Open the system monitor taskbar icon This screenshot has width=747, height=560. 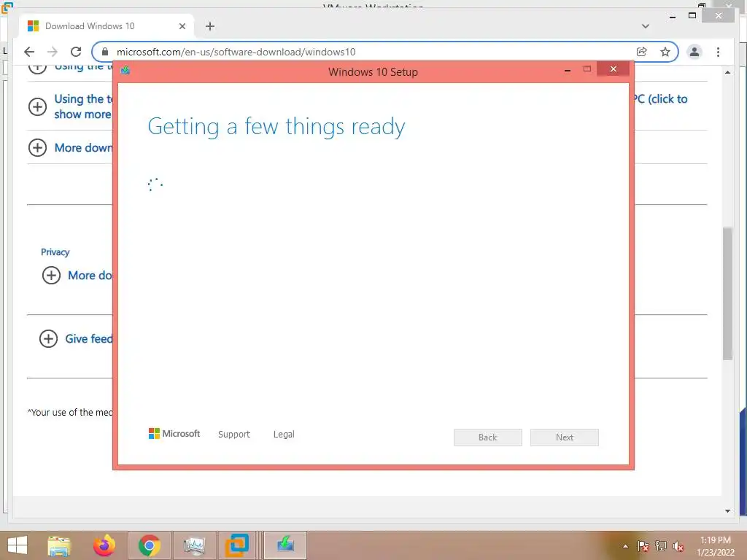coord(194,545)
